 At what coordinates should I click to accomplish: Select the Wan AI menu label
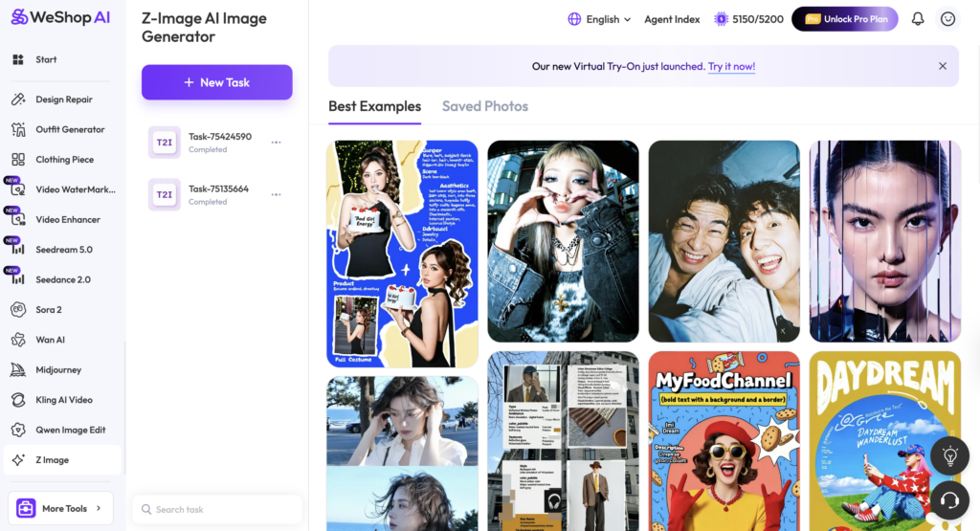click(50, 340)
